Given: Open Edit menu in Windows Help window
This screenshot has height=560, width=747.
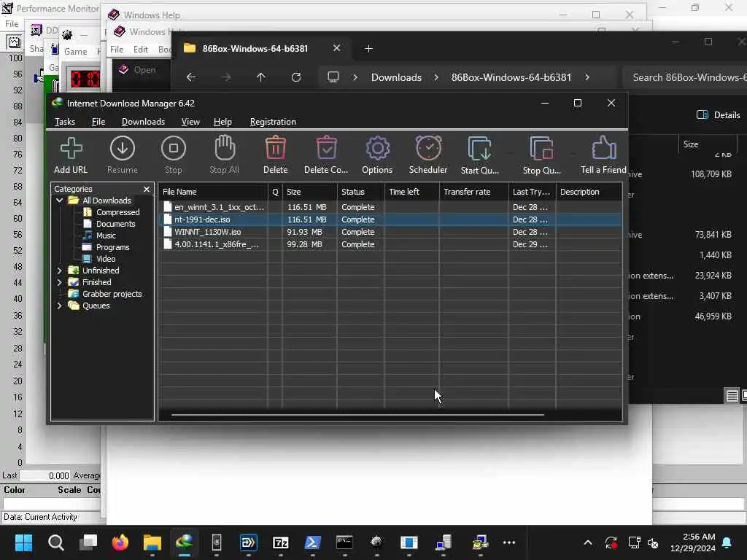Looking at the screenshot, I should point(141,50).
